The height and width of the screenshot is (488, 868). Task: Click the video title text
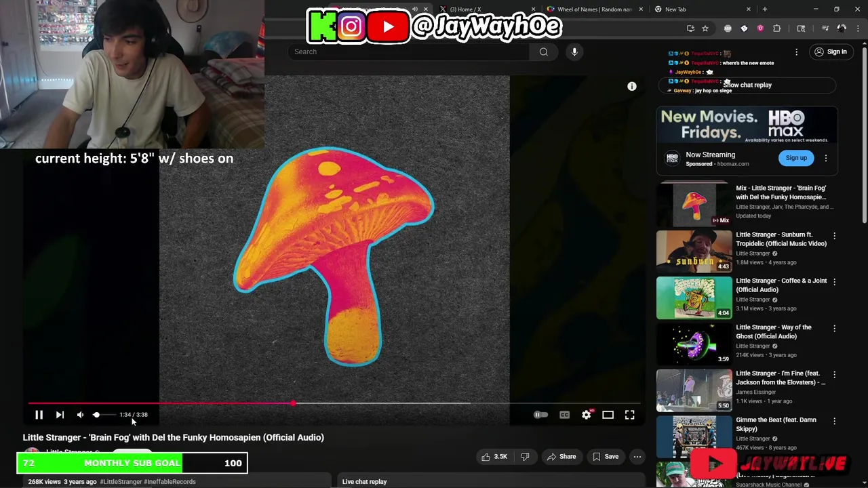pos(174,437)
